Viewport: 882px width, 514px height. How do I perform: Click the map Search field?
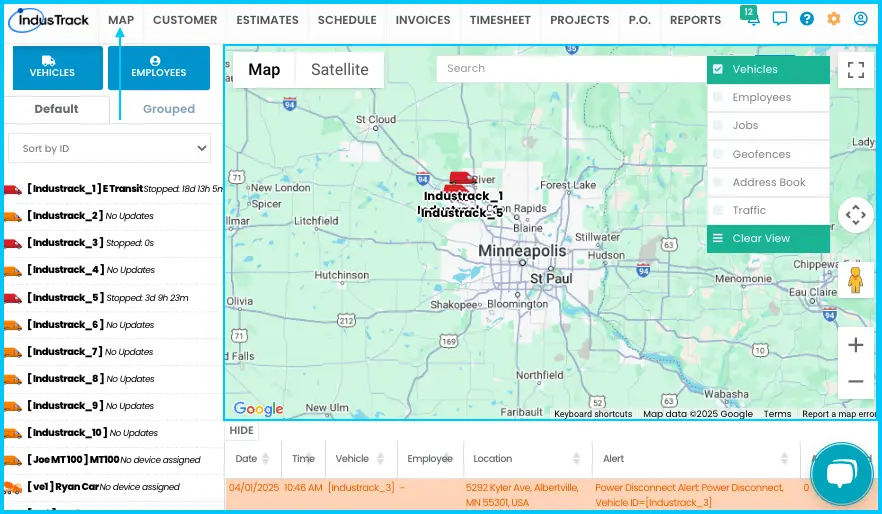[572, 69]
